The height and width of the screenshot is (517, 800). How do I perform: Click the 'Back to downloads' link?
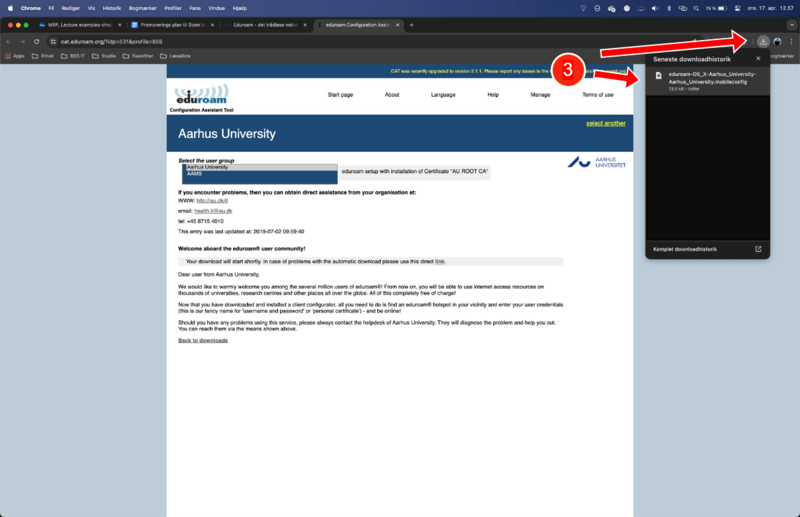(x=203, y=340)
